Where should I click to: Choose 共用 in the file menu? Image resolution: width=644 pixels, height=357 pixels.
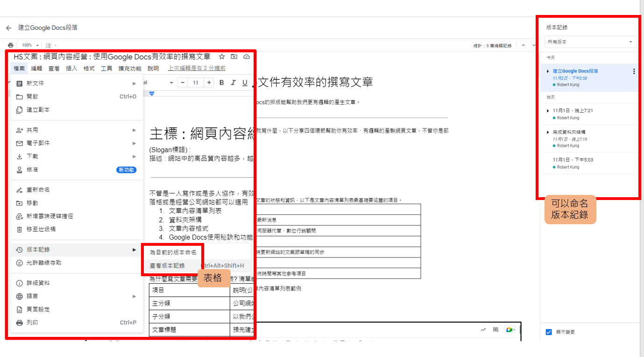[x=77, y=130]
